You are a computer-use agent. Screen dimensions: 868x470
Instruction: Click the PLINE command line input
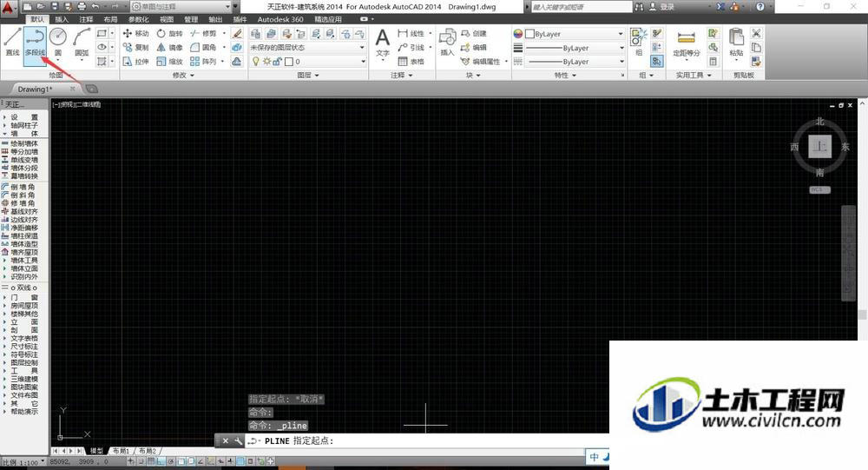426,441
